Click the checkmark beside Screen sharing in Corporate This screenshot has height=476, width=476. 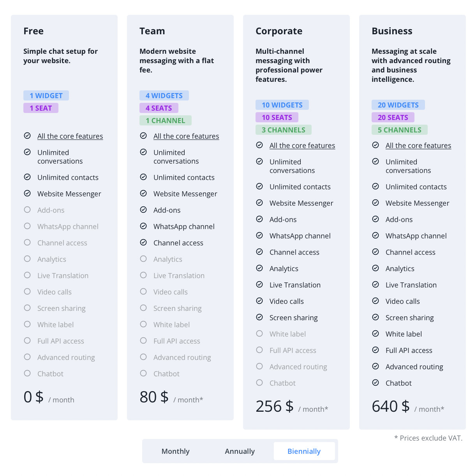tap(260, 317)
